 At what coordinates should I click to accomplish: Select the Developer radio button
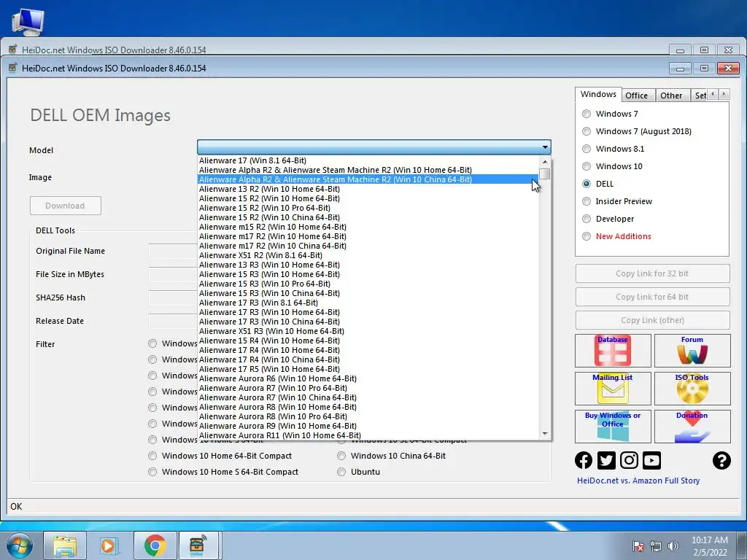pos(587,219)
